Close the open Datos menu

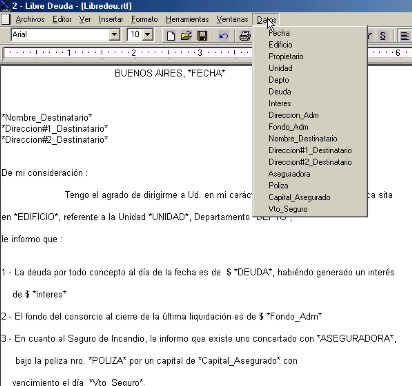coord(266,20)
